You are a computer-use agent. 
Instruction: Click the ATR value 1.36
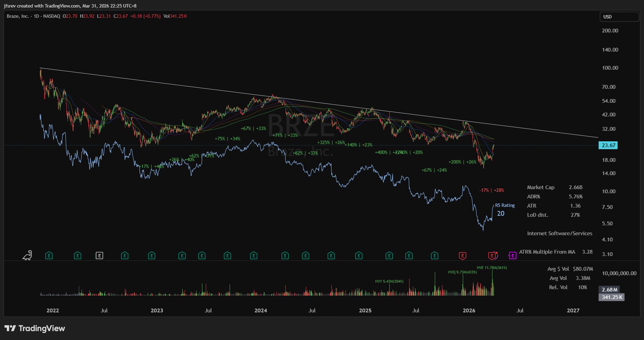point(575,206)
